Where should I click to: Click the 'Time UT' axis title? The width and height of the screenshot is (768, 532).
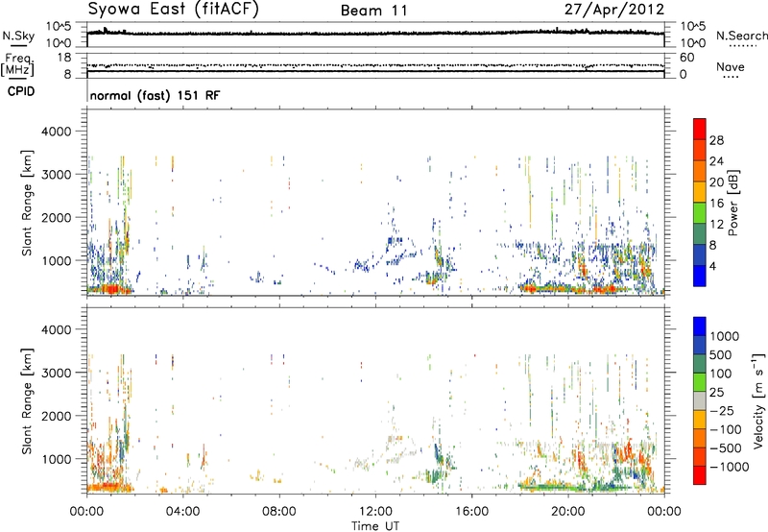point(375,526)
